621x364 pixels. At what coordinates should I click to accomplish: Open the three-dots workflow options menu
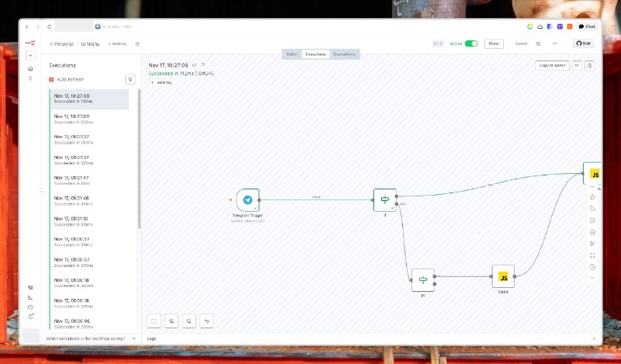coord(554,43)
